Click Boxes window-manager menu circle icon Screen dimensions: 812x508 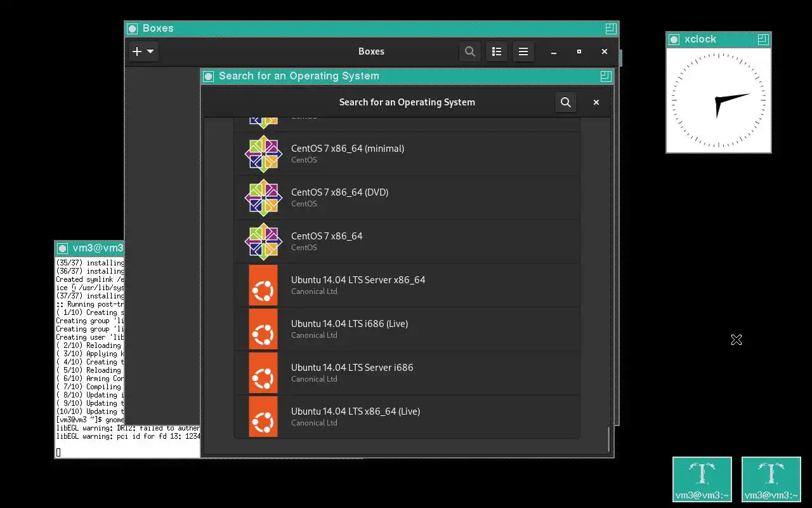[x=132, y=29]
